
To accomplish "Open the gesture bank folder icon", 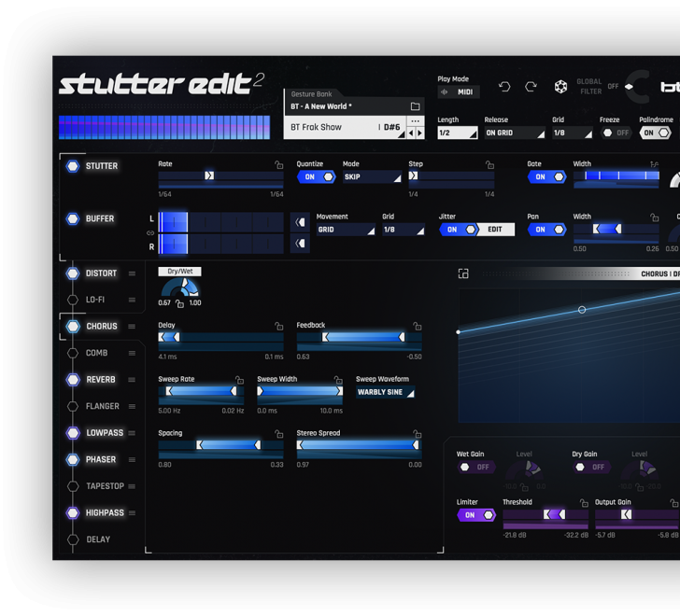I will [415, 106].
